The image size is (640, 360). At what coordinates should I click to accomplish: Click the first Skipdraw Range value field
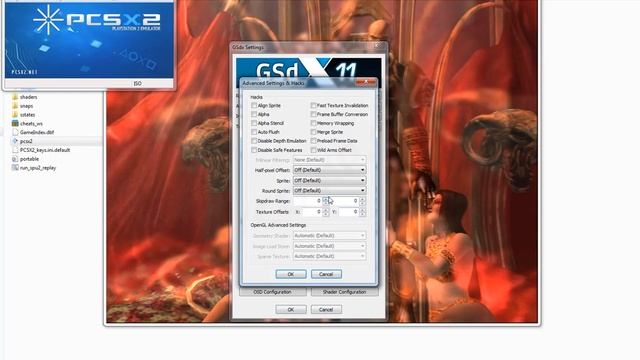(307, 201)
